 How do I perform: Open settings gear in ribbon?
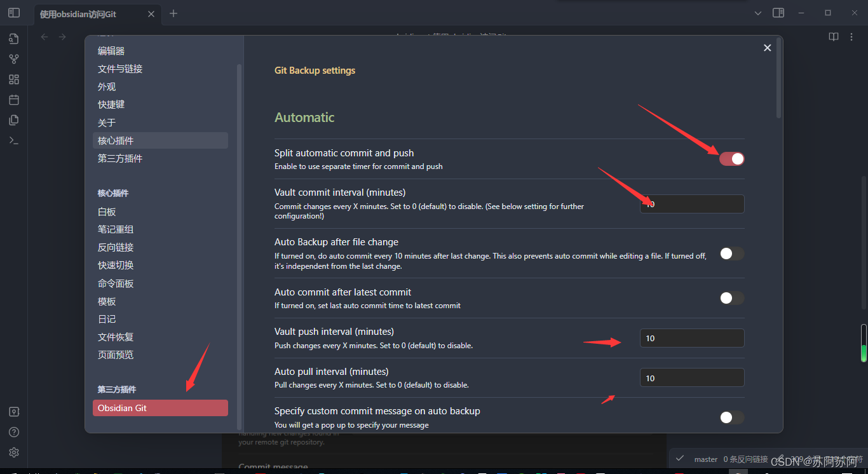[x=14, y=452]
